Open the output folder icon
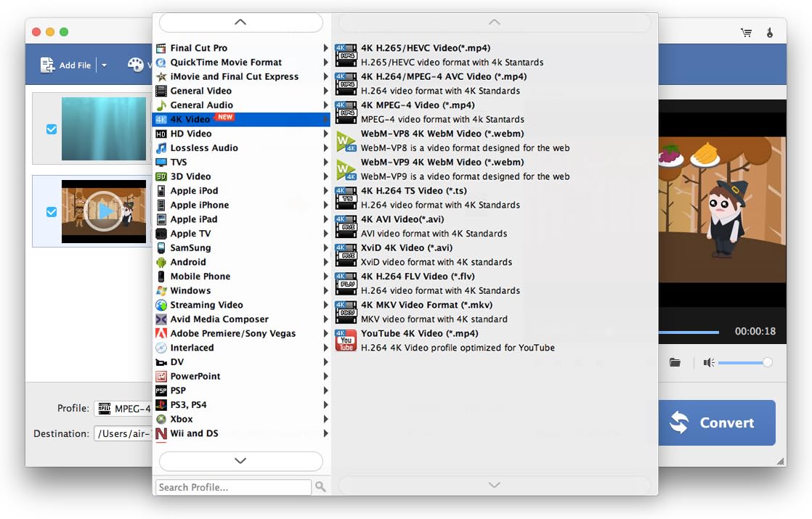812x519 pixels. 675,362
